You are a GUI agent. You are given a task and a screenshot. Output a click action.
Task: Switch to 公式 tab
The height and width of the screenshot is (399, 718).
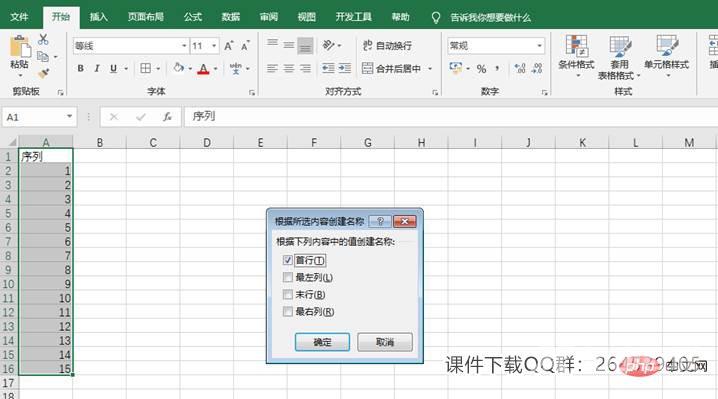pyautogui.click(x=192, y=17)
